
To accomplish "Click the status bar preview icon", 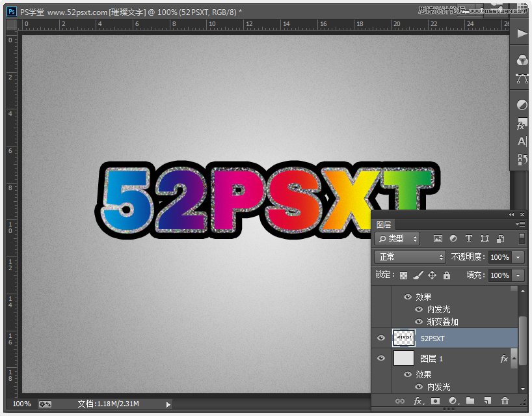I will pyautogui.click(x=45, y=404).
